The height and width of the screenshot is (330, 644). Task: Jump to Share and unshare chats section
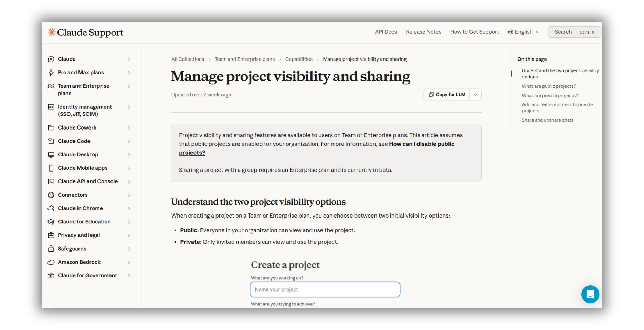click(x=548, y=120)
